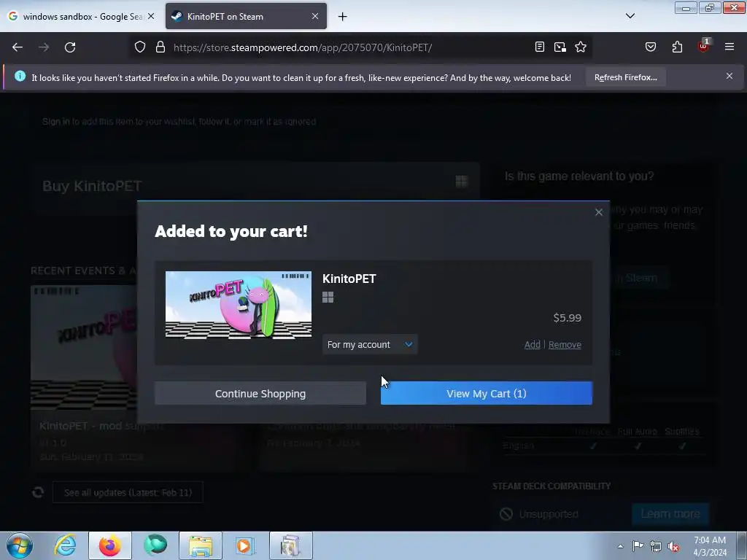The height and width of the screenshot is (560, 747).
Task: Open the network tray icon
Action: click(x=656, y=546)
